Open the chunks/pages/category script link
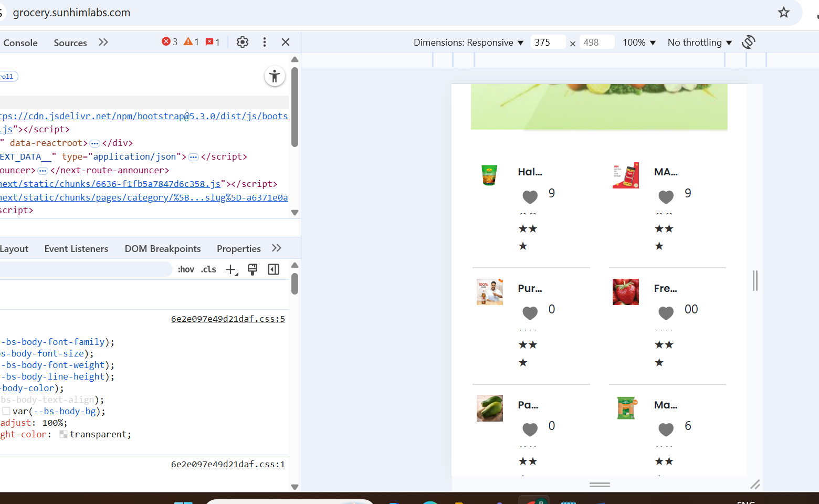 coord(144,197)
